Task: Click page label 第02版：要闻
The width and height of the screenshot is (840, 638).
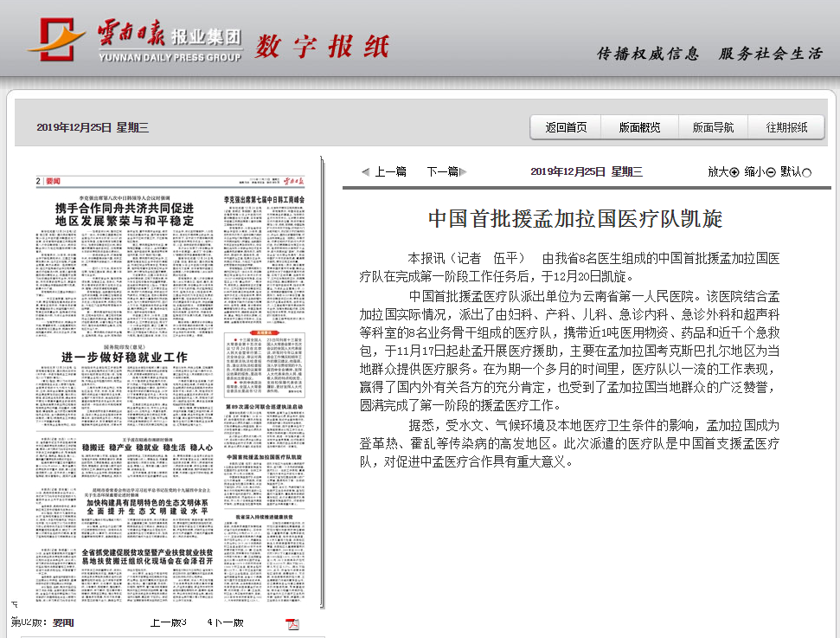Action: 42,622
